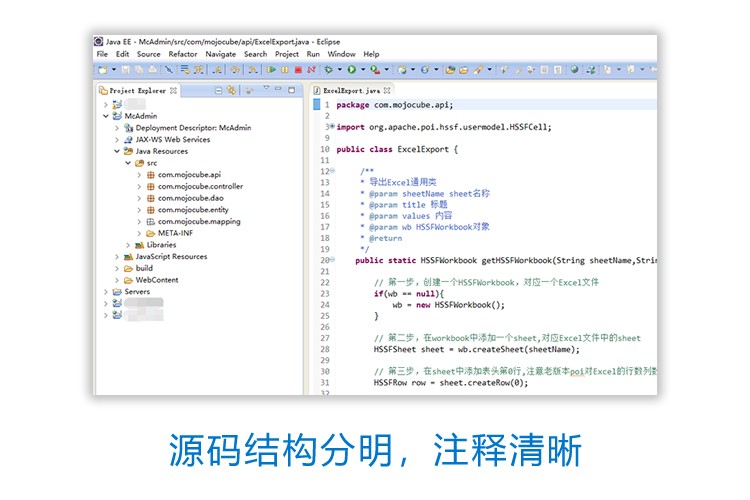Minimize the Project Explorer panel

pos(278,89)
